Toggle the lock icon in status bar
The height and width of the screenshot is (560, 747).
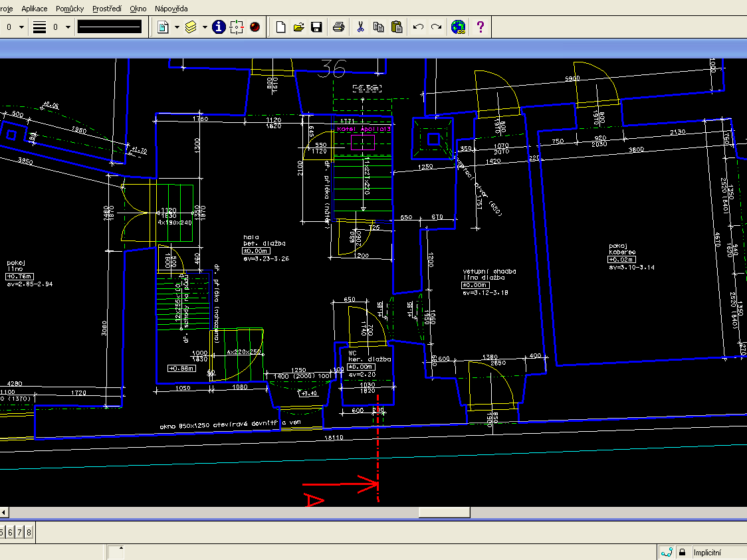tap(683, 553)
